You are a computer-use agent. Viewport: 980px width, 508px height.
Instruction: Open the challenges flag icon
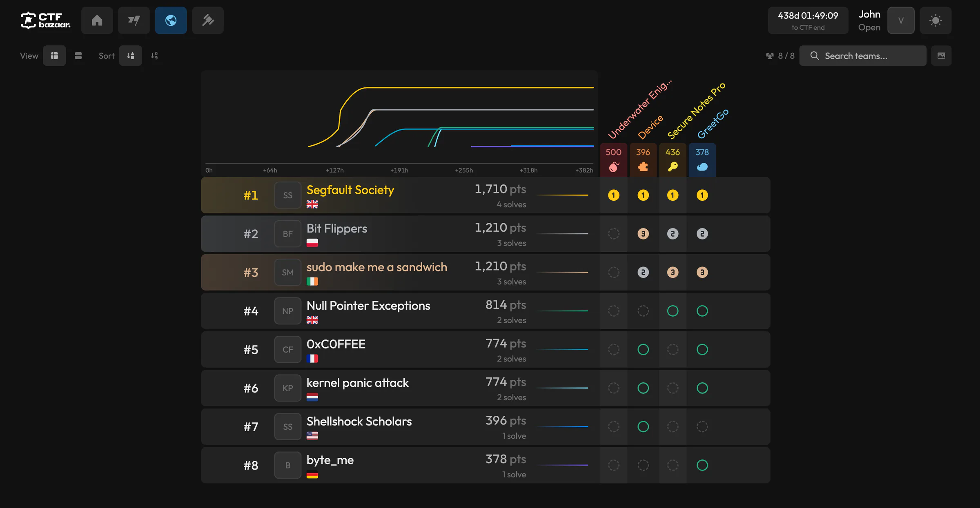(x=134, y=20)
